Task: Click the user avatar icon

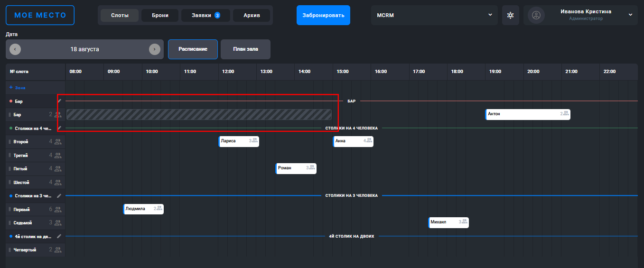Action: click(536, 15)
